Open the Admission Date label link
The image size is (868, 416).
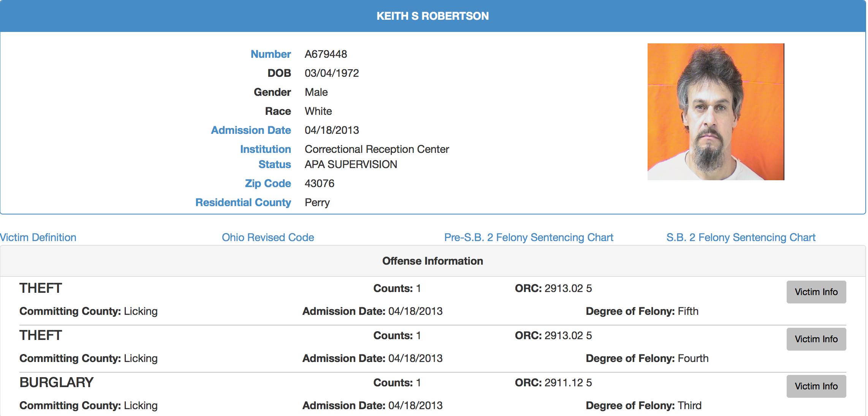(251, 130)
